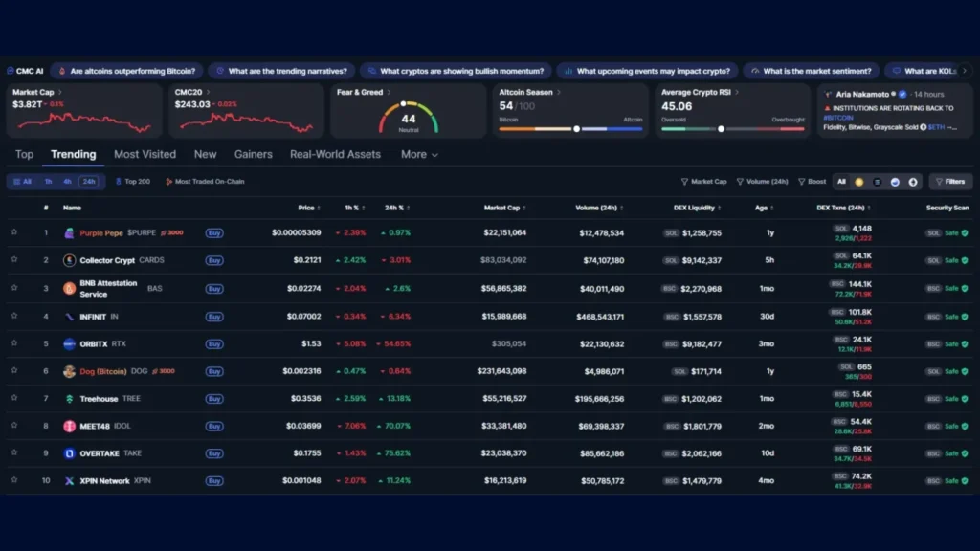Open the Most Visited tab
Viewport: 980px width, 551px height.
[x=145, y=154]
